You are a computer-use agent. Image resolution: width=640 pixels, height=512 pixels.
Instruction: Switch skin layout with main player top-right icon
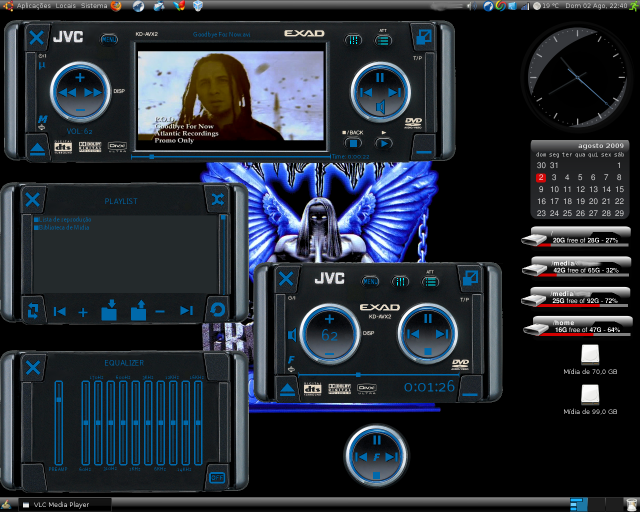tap(424, 38)
